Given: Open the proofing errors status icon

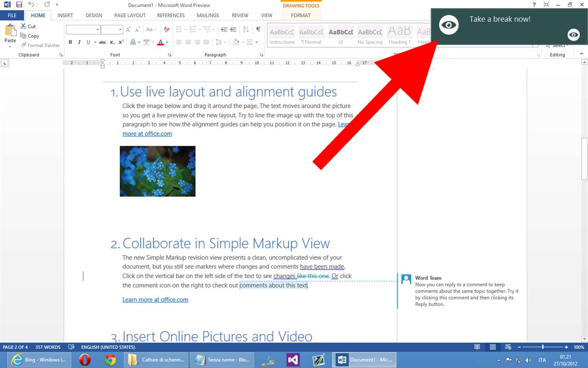Looking at the screenshot, I should [71, 347].
